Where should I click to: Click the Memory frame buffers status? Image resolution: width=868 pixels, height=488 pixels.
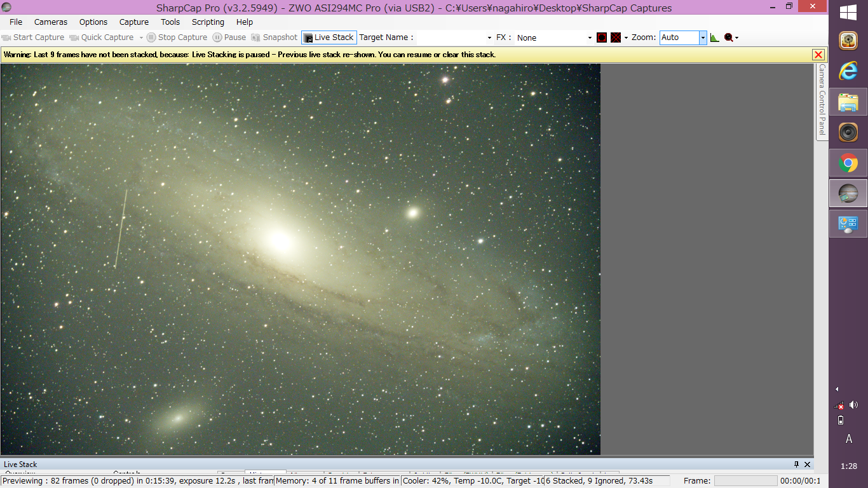pos(337,481)
